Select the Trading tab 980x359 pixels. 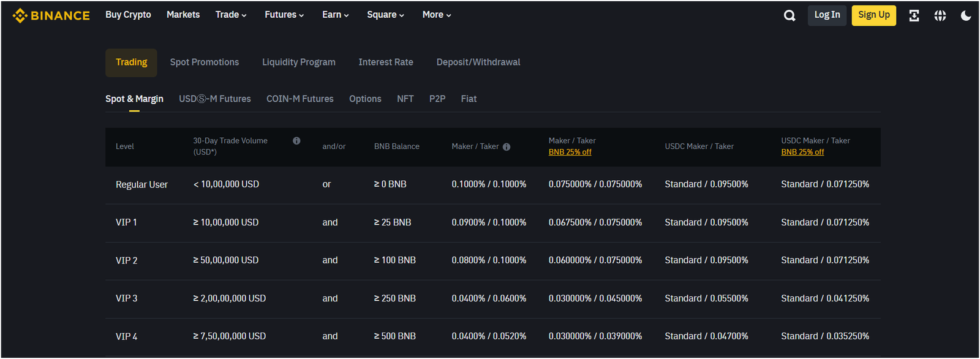(131, 62)
